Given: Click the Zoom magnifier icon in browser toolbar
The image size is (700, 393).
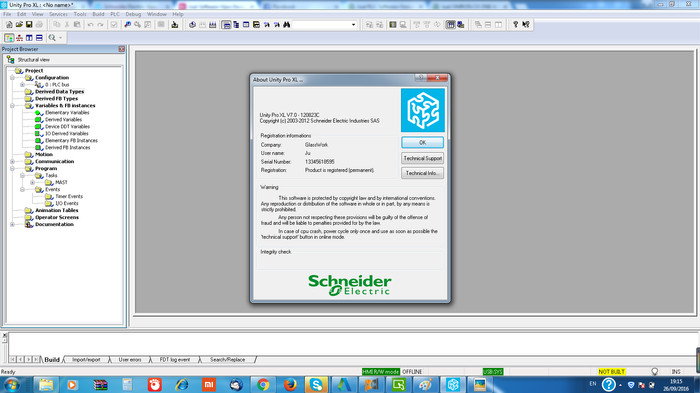Looking at the screenshot, I should pos(52,38).
